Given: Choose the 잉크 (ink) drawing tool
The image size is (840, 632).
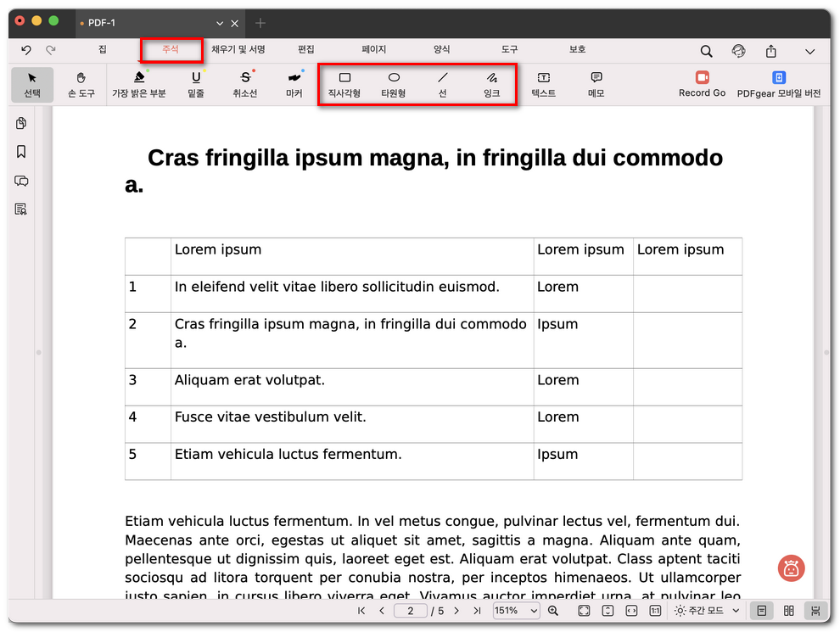Looking at the screenshot, I should (492, 84).
